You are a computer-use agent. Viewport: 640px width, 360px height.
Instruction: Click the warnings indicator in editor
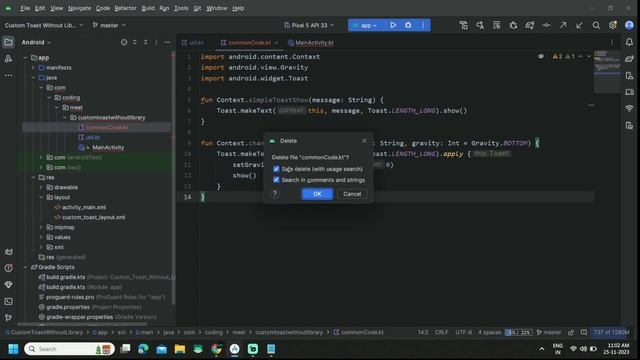click(x=564, y=56)
